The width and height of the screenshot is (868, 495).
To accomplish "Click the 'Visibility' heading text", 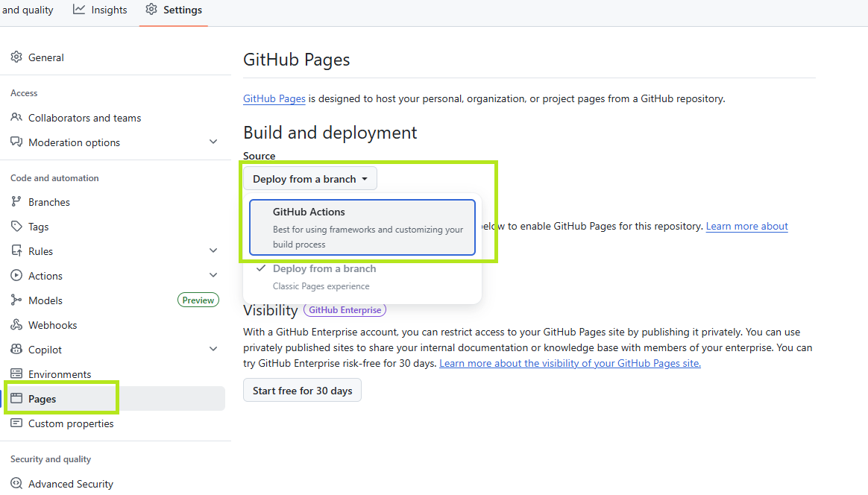I will point(270,310).
